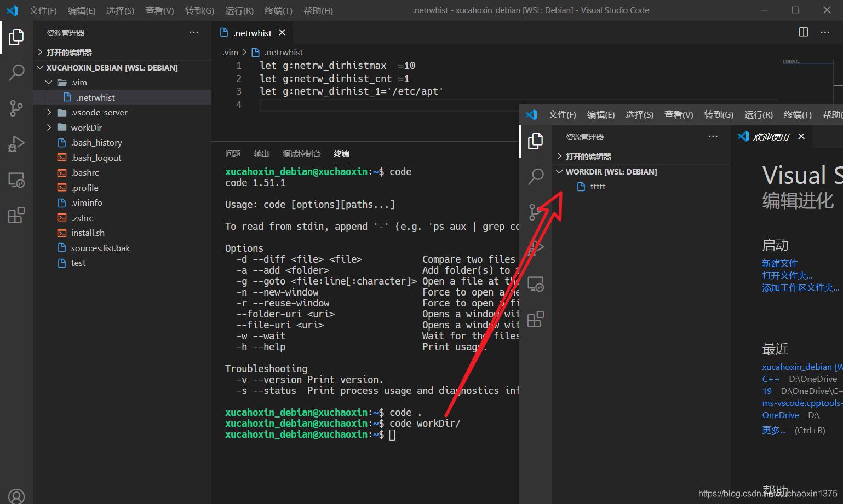Screen dimensions: 843x504
Task: Split the editor right
Action: (x=804, y=32)
